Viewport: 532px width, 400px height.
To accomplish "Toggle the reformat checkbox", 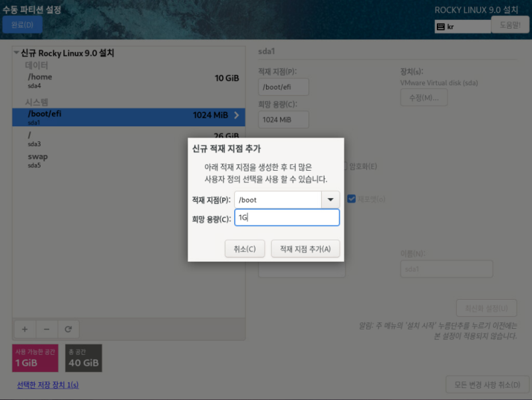I will (x=352, y=199).
